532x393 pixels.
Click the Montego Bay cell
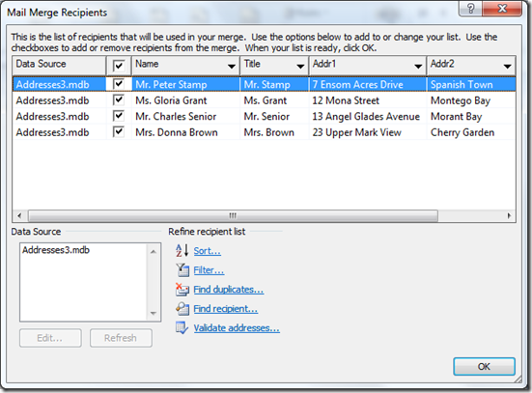click(x=471, y=100)
